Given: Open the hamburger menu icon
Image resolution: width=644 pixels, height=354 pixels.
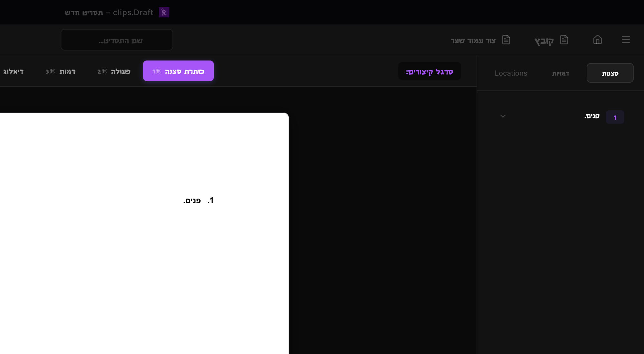Looking at the screenshot, I should tap(626, 40).
